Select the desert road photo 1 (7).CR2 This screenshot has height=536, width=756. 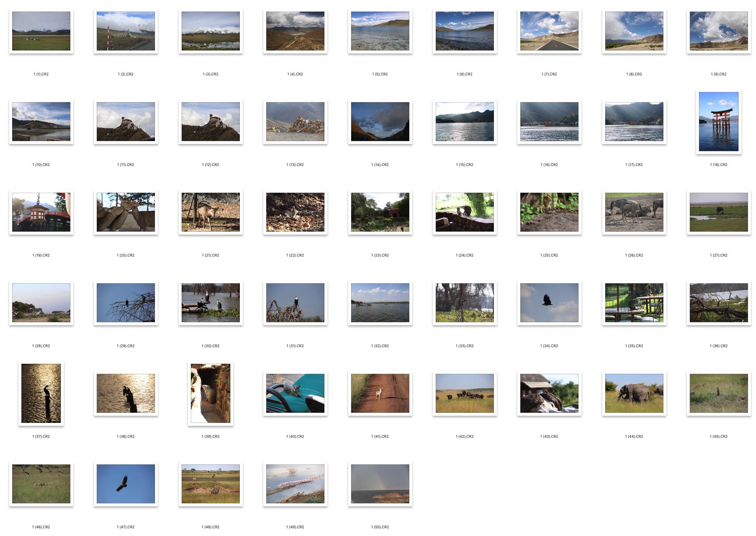click(549, 31)
